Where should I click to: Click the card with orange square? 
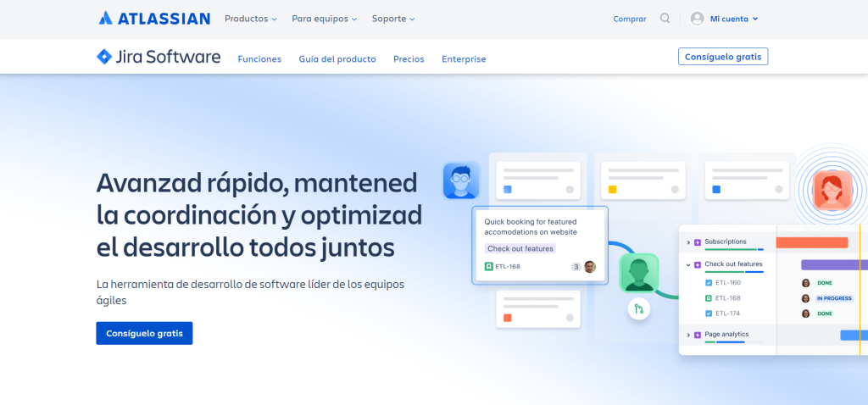(x=538, y=308)
